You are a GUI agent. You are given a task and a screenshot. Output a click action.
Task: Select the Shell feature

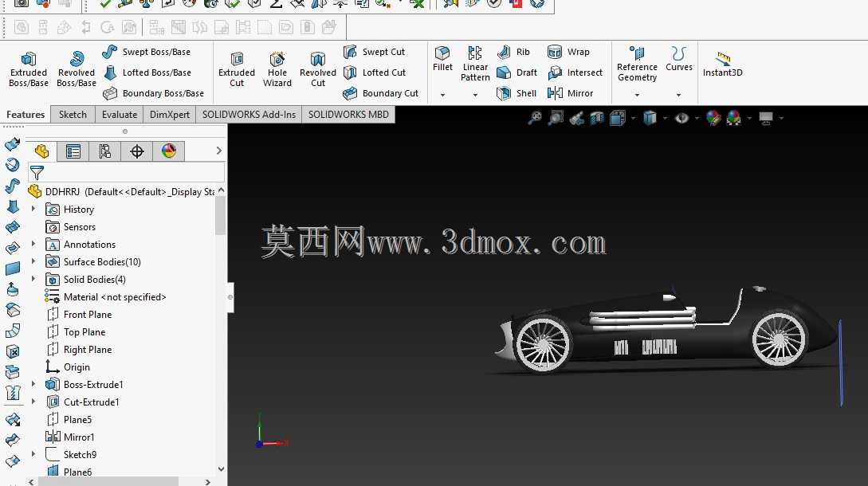coord(516,93)
